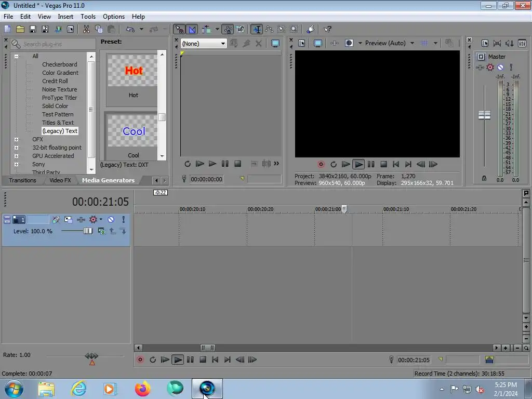Open the preview Overlays grid dropdown arrow

(435, 43)
